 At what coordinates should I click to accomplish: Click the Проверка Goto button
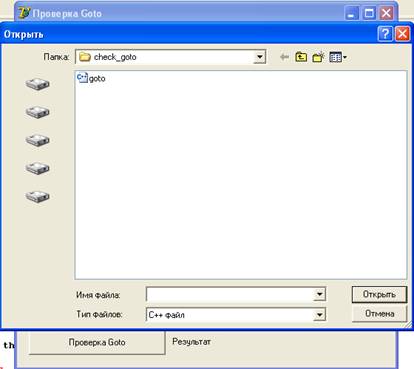[x=97, y=342]
